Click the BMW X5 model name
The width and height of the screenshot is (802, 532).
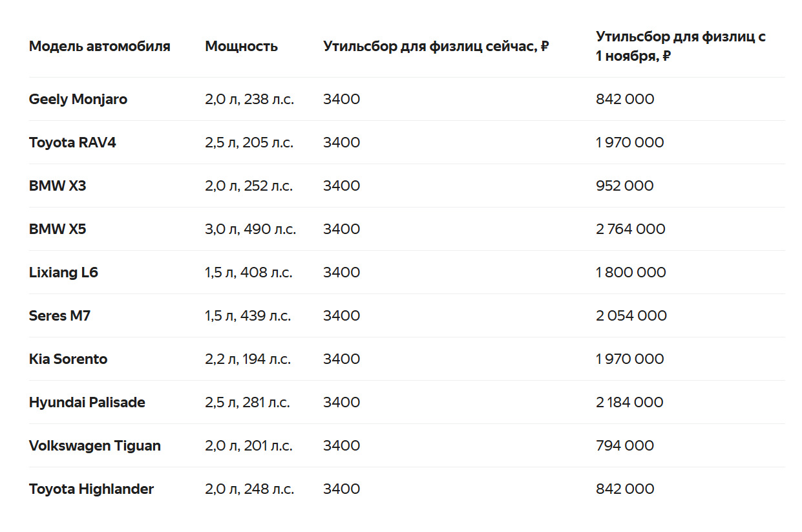58,229
